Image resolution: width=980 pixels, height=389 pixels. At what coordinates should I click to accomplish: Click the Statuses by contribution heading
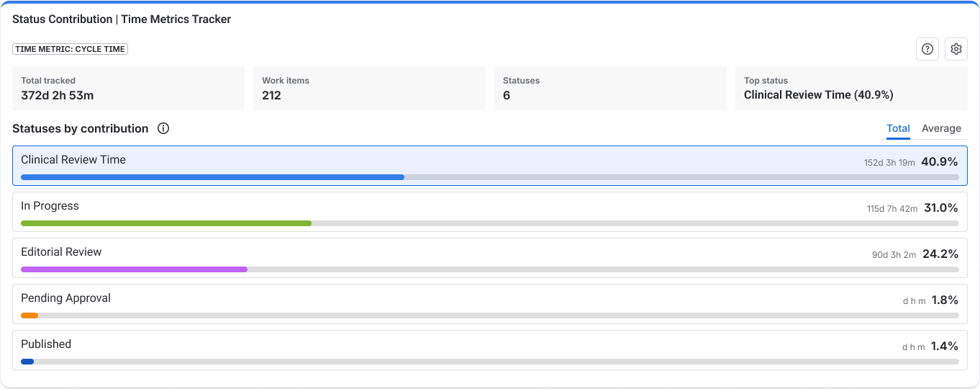(80, 128)
